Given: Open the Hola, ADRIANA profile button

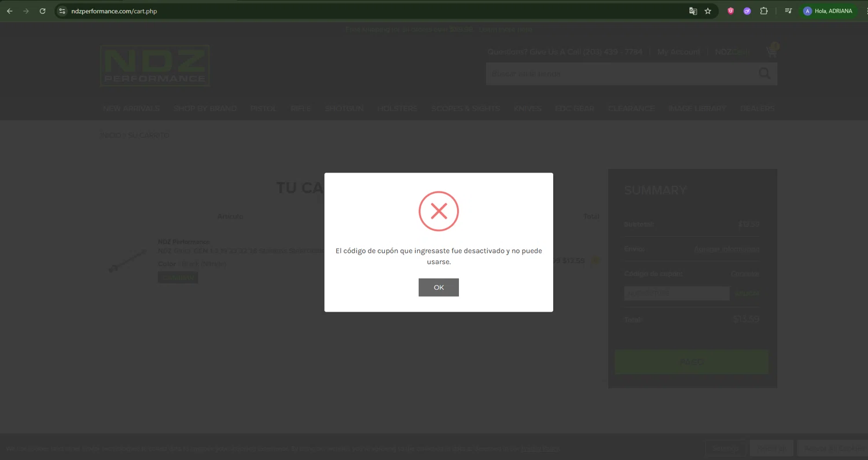Looking at the screenshot, I should [x=827, y=11].
